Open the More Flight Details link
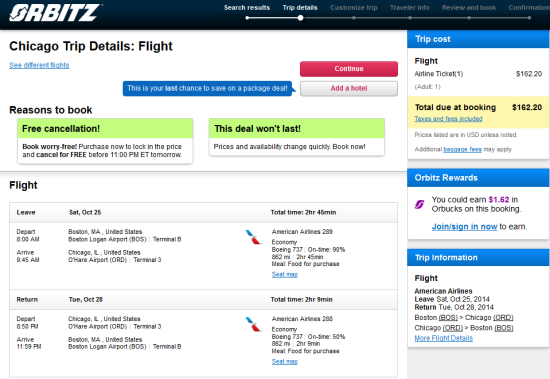 pos(444,338)
